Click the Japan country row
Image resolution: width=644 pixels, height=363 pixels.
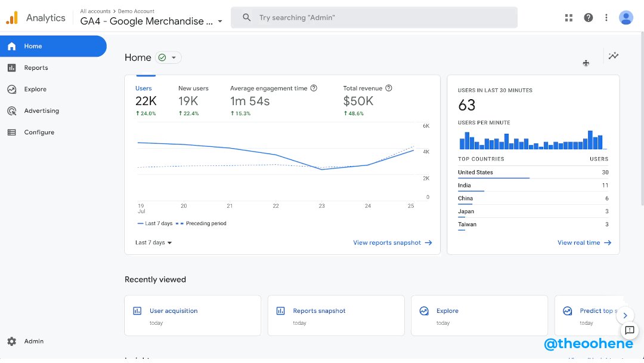[533, 211]
